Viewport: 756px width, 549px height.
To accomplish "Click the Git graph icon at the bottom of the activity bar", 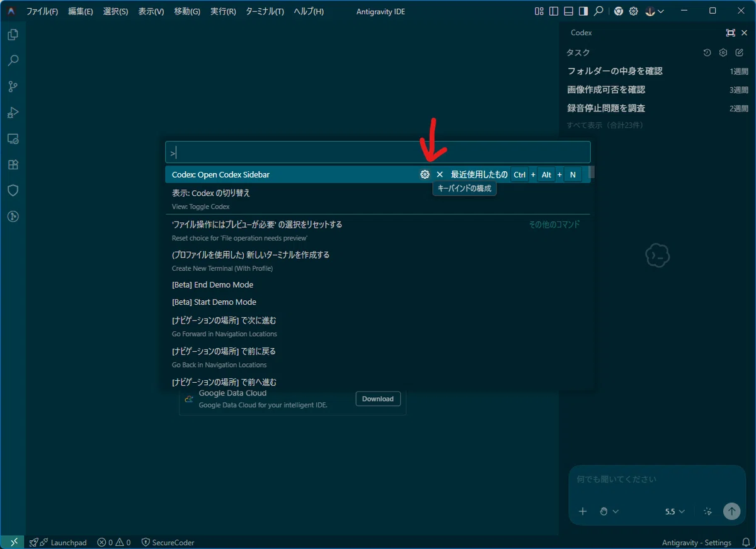I will (x=13, y=217).
